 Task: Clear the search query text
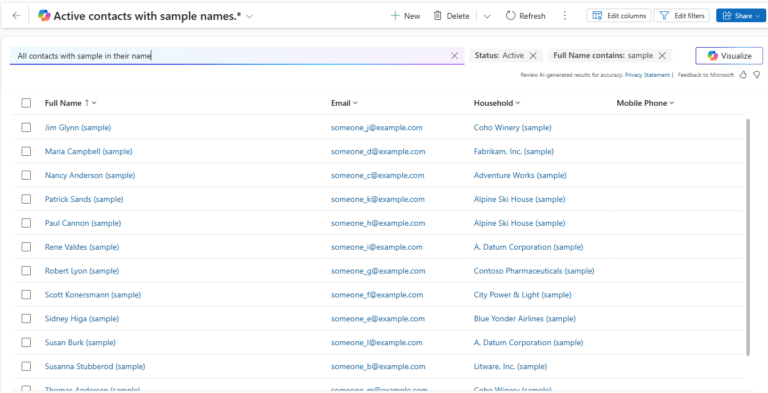(455, 56)
